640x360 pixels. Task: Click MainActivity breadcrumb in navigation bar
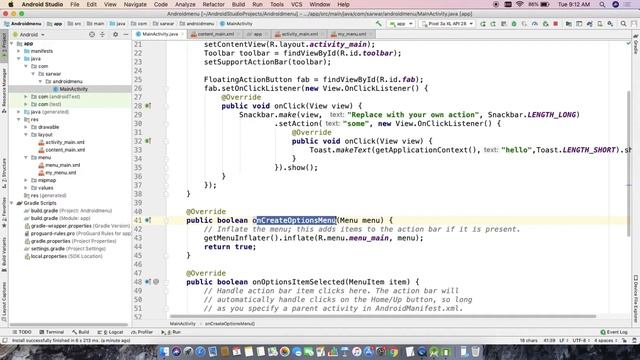point(236,24)
